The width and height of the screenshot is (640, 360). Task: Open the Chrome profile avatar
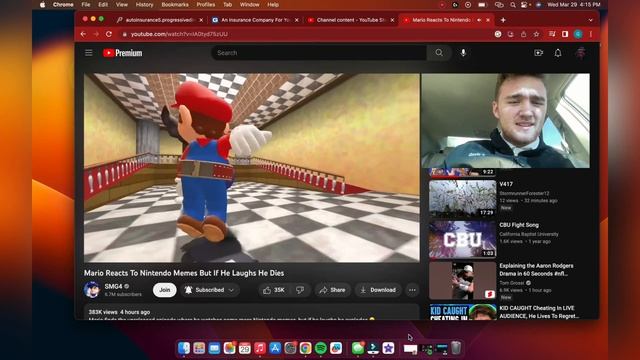click(x=578, y=34)
